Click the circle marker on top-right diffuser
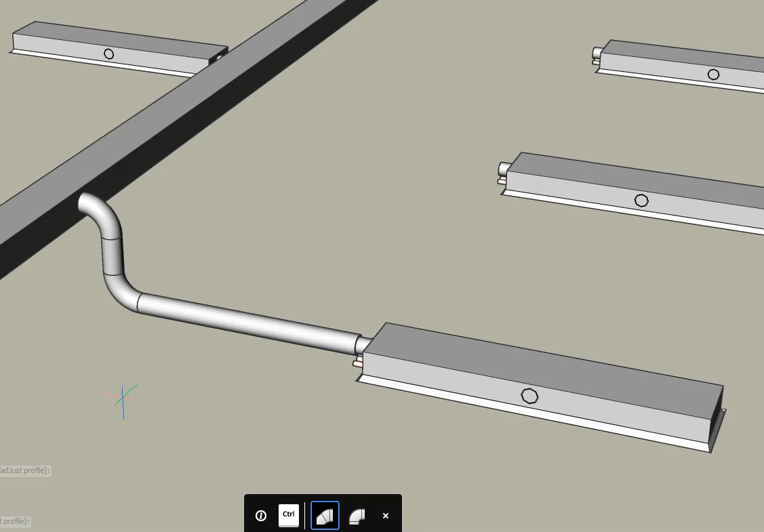Screen dimensions: 764x532 (713, 75)
